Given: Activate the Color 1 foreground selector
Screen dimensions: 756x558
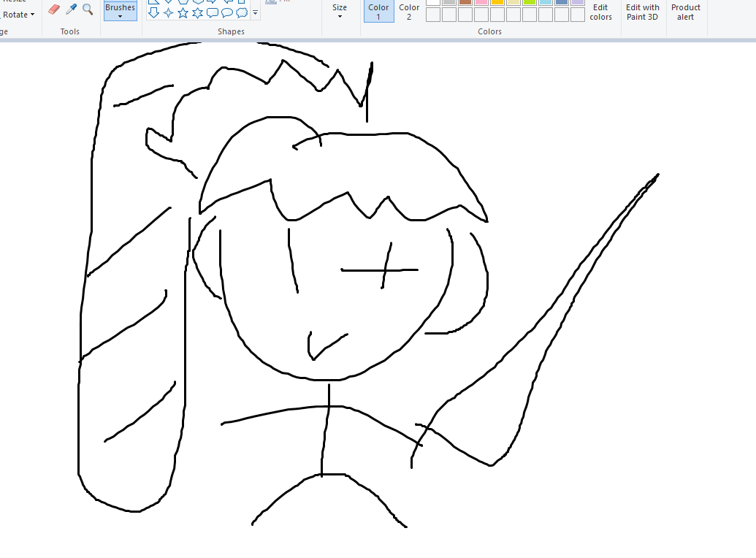Looking at the screenshot, I should pos(378,11).
